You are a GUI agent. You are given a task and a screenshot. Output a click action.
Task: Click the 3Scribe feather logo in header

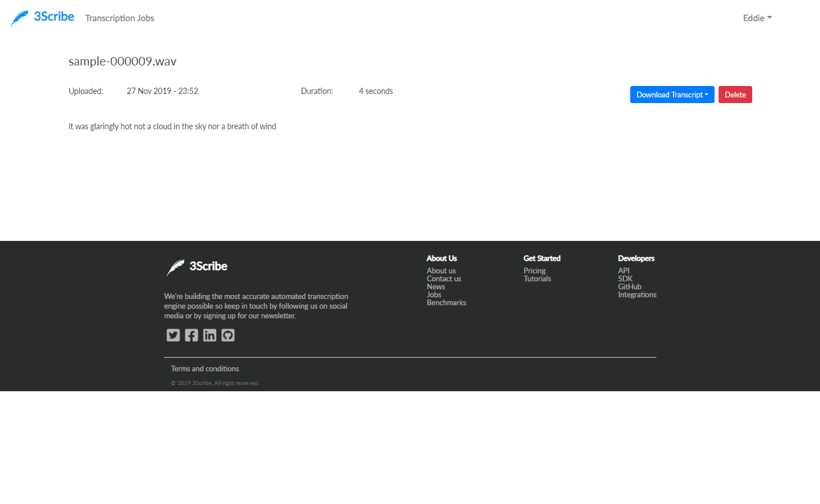(x=19, y=17)
